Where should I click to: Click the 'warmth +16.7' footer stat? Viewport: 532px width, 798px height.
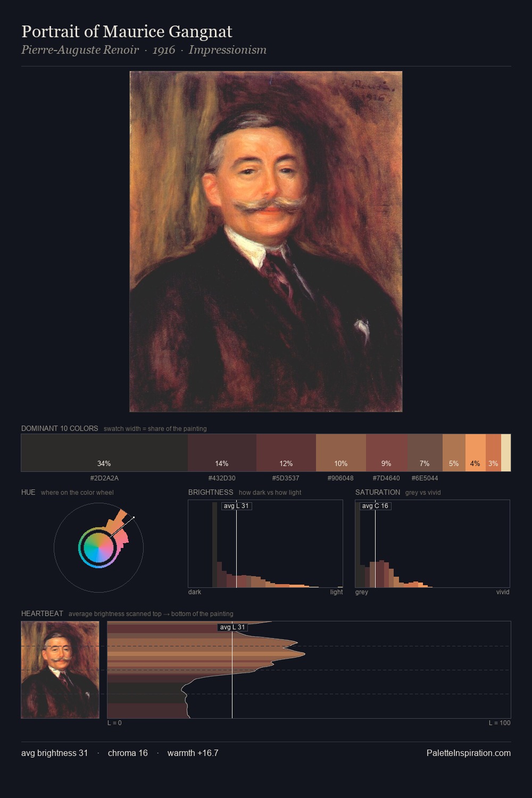(193, 753)
